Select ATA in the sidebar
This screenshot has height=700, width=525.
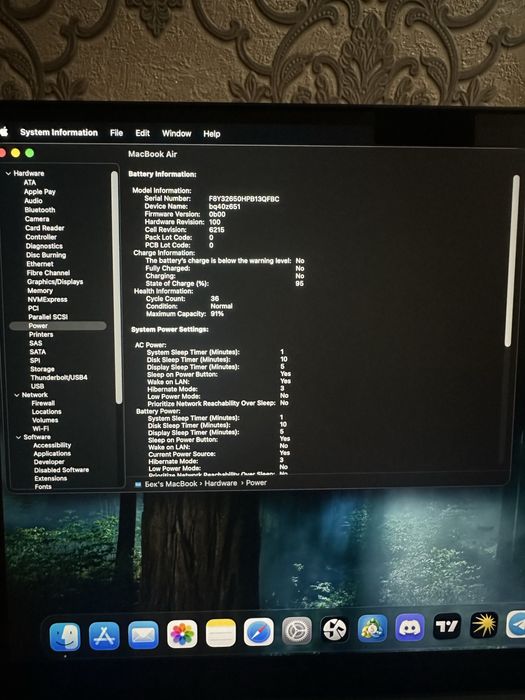[x=29, y=183]
